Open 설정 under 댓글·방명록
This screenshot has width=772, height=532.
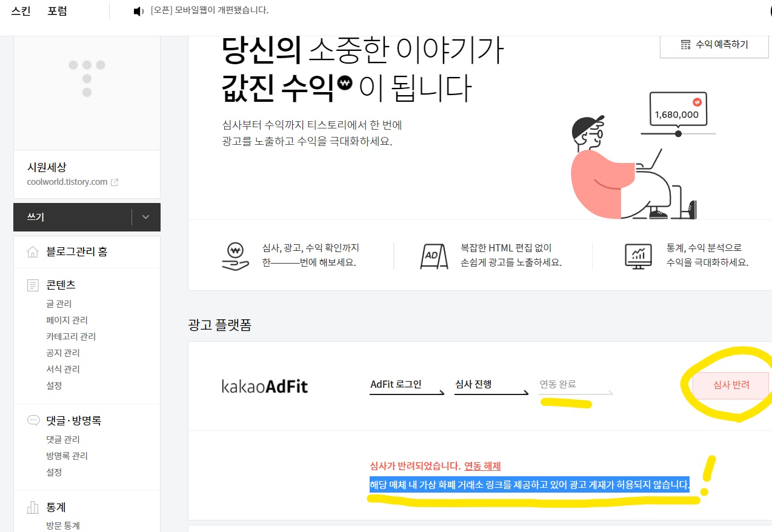click(54, 472)
